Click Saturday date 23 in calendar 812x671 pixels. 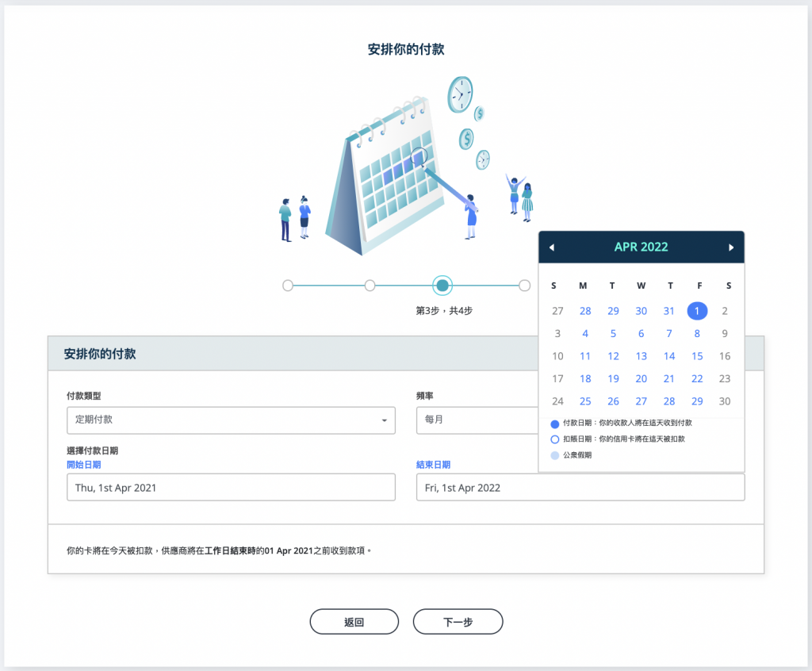pyautogui.click(x=725, y=379)
